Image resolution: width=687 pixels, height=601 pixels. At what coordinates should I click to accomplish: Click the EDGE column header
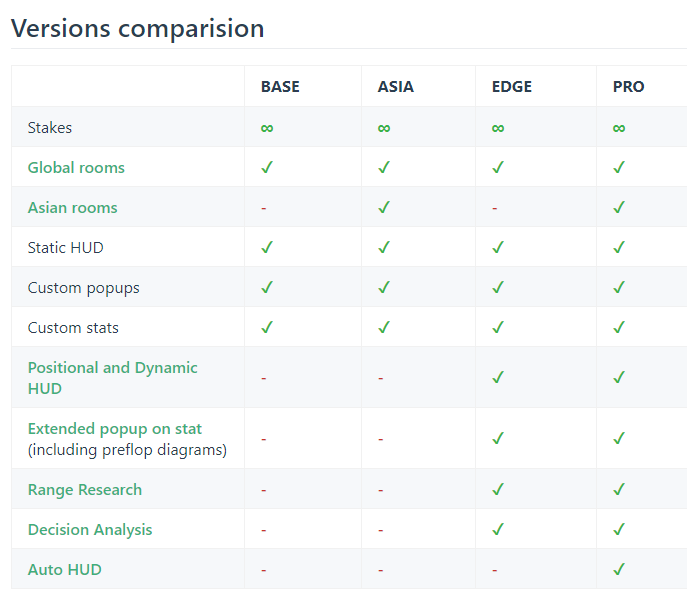512,87
